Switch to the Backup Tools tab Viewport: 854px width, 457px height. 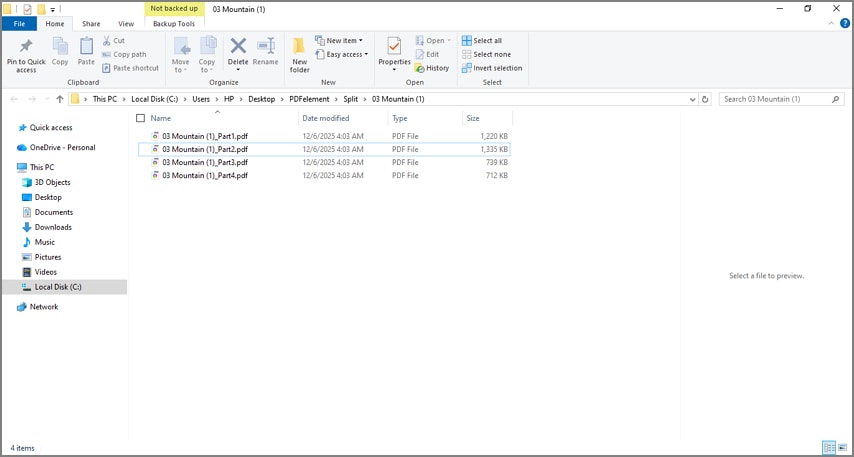(174, 23)
